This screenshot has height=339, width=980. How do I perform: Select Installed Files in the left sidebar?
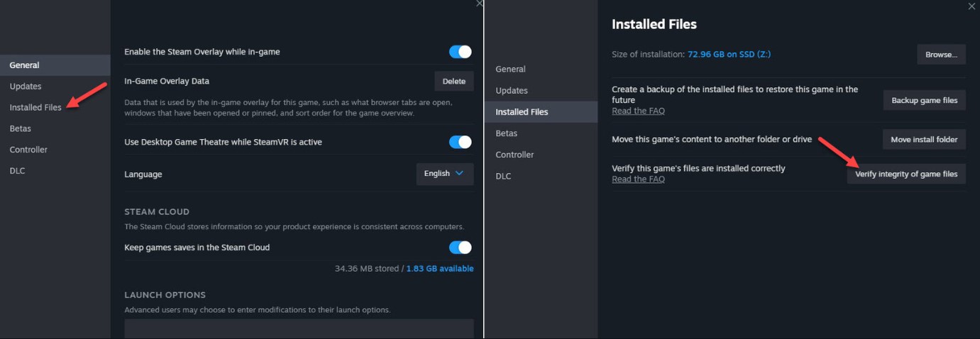tap(35, 107)
